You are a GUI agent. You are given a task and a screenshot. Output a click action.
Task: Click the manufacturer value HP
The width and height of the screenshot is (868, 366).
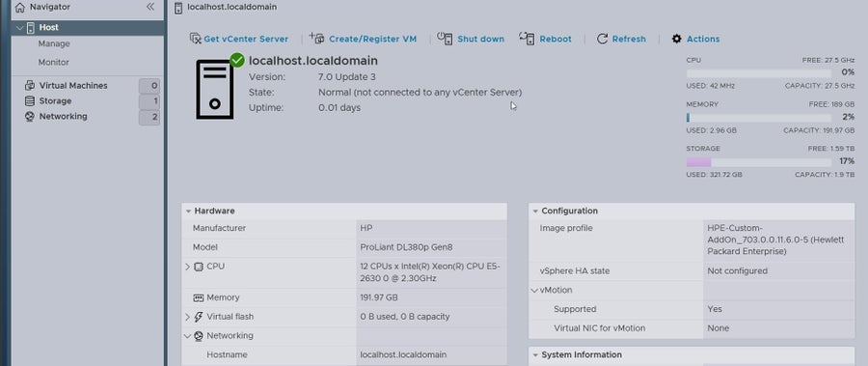pos(366,228)
